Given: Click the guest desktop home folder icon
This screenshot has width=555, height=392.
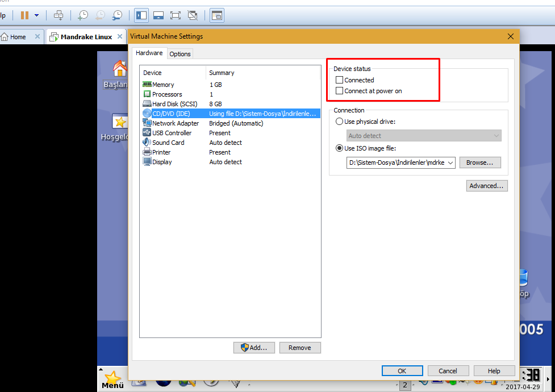Looking at the screenshot, I should click(120, 68).
